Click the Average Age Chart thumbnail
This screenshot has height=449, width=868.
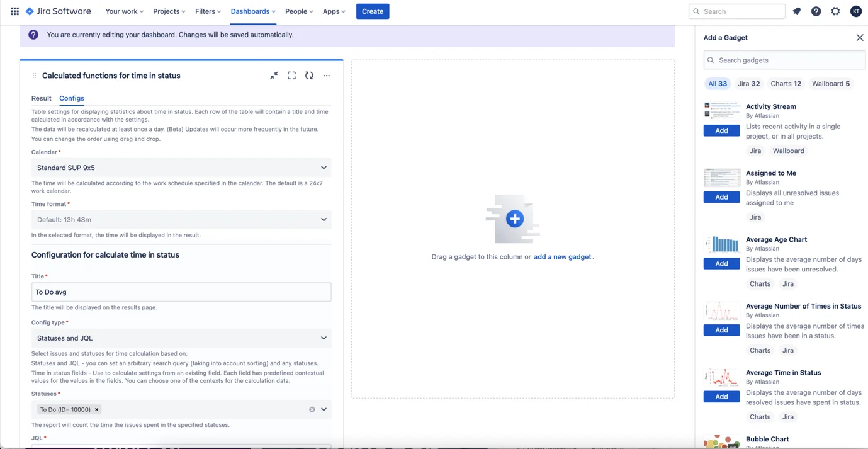point(721,244)
